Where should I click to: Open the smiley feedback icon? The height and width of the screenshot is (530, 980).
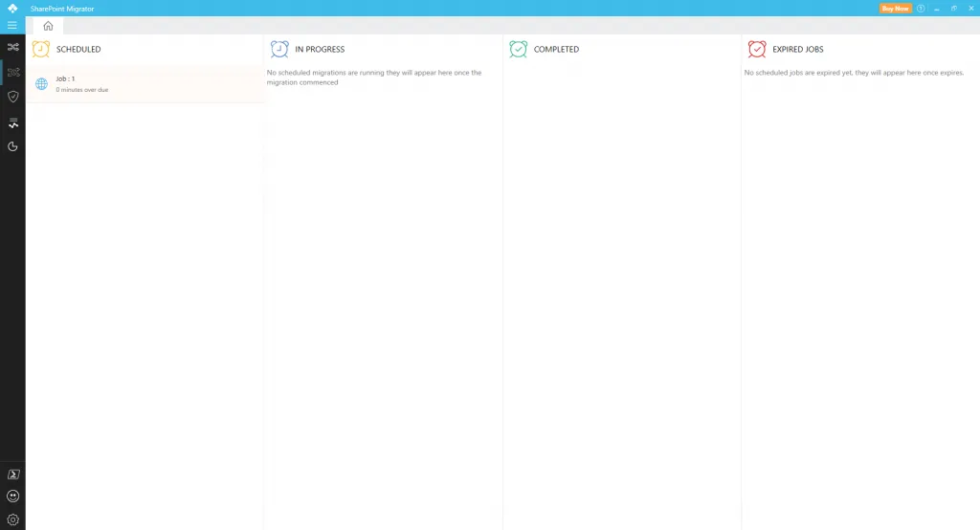click(x=13, y=497)
